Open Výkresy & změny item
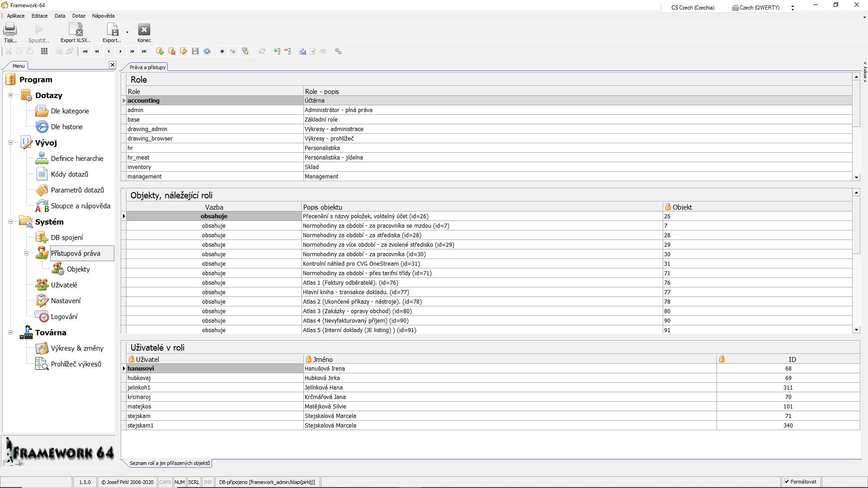This screenshot has height=488, width=868. pyautogui.click(x=77, y=348)
